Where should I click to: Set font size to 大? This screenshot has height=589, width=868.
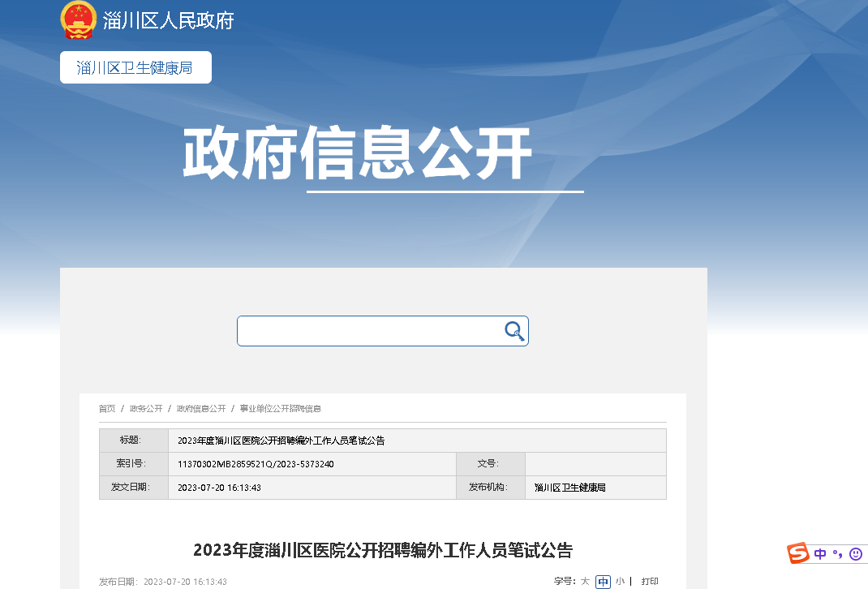pyautogui.click(x=585, y=581)
